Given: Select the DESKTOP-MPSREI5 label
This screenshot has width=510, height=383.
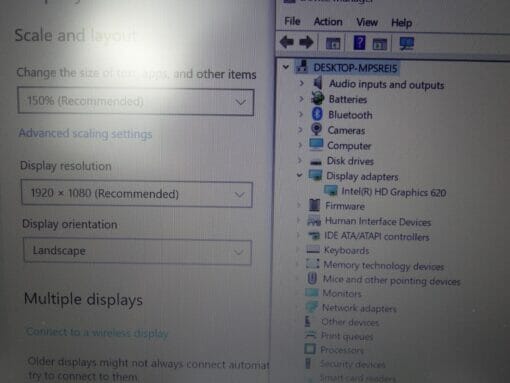Looking at the screenshot, I should (355, 68).
